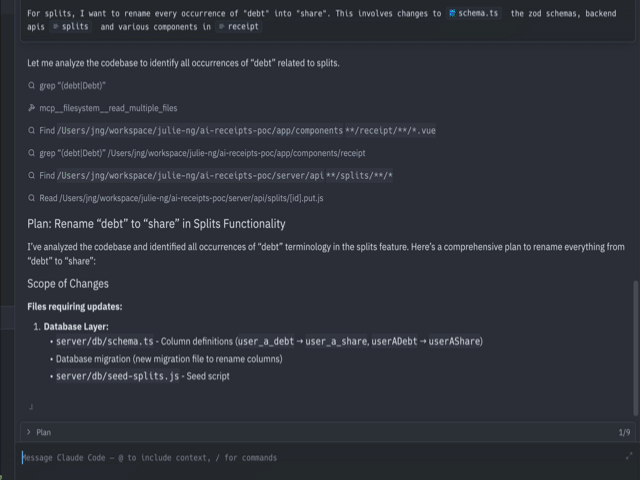The height and width of the screenshot is (480, 640).
Task: Click the Plan: Rename debt to share heading
Action: [156, 224]
